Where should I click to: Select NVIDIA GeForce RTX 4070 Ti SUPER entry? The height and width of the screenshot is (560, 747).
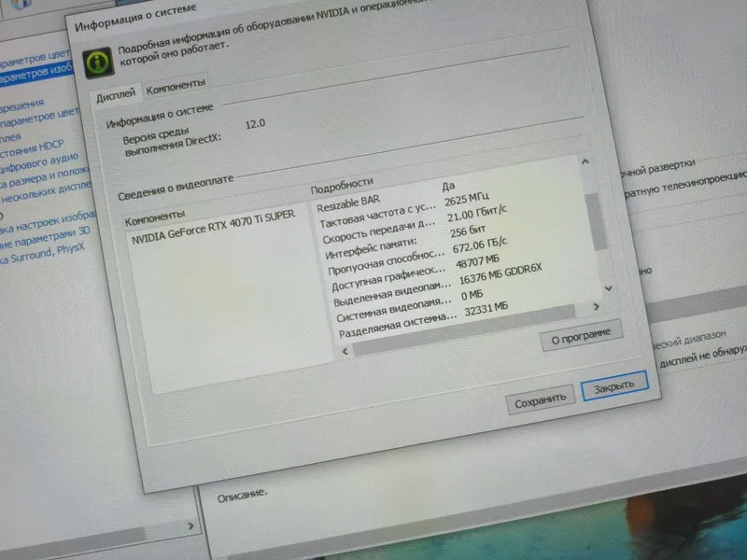click(x=214, y=227)
